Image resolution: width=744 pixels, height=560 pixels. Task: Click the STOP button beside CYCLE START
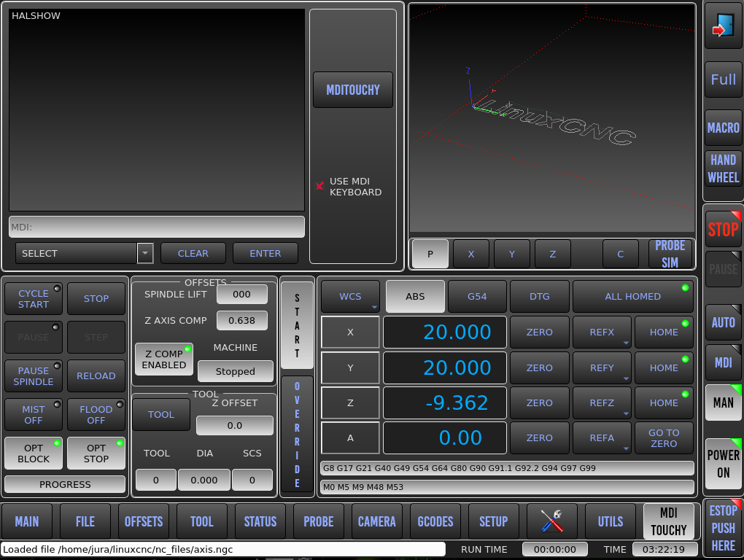[x=96, y=299]
